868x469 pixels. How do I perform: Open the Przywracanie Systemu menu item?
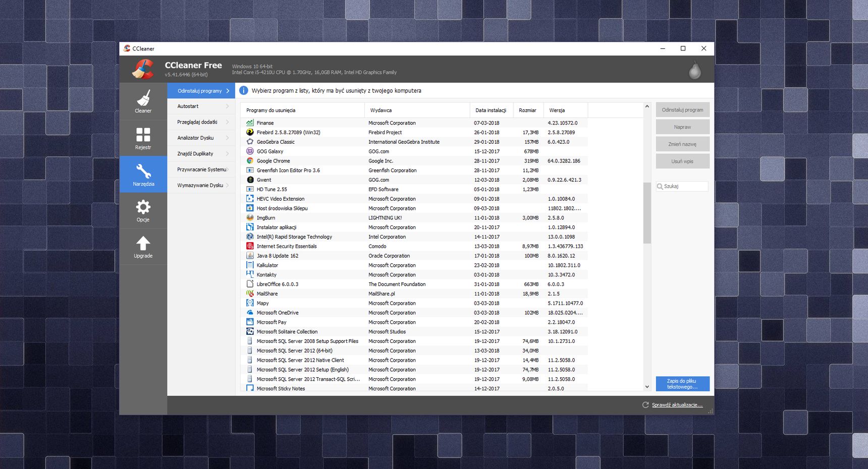[x=201, y=169]
